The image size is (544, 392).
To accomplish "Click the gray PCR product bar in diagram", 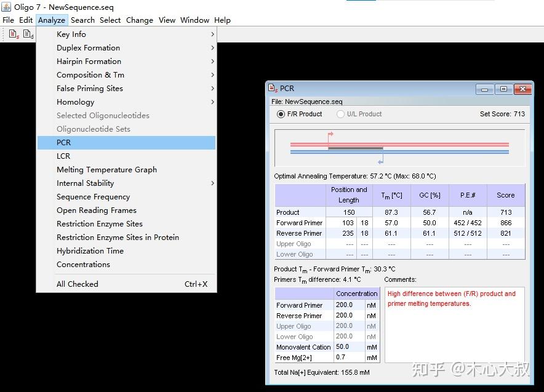I will 356,148.
